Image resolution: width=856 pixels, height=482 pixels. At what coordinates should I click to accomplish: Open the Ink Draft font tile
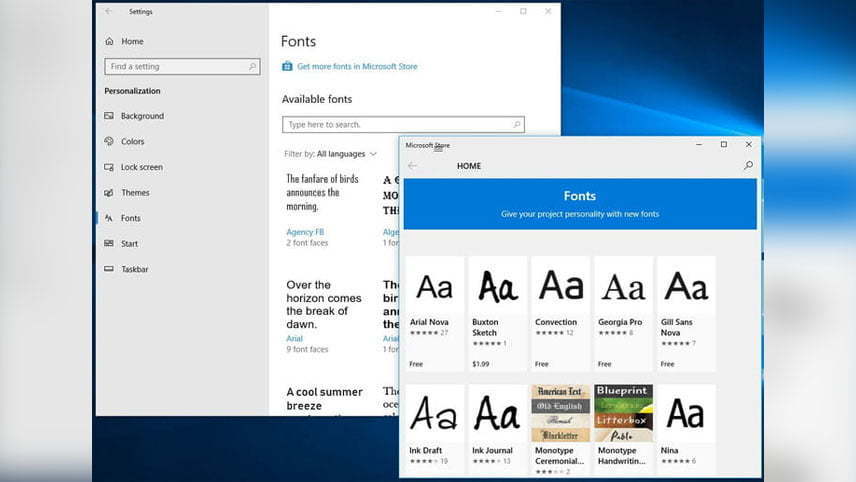click(435, 429)
